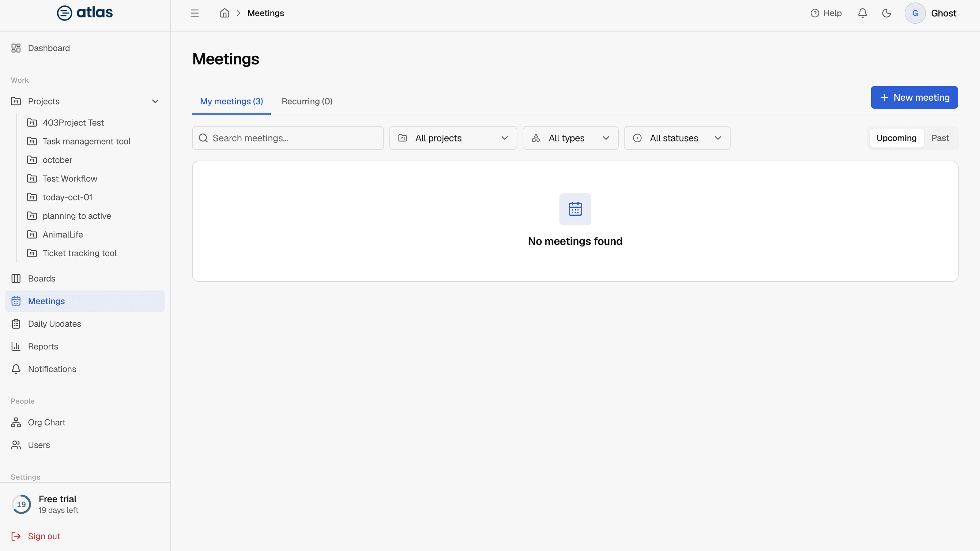The image size is (980, 551).
Task: Open the Ghost user avatar
Action: pyautogui.click(x=915, y=13)
